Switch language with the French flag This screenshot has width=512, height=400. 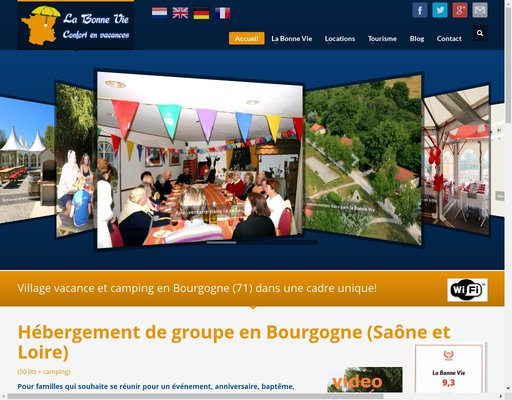pyautogui.click(x=222, y=13)
